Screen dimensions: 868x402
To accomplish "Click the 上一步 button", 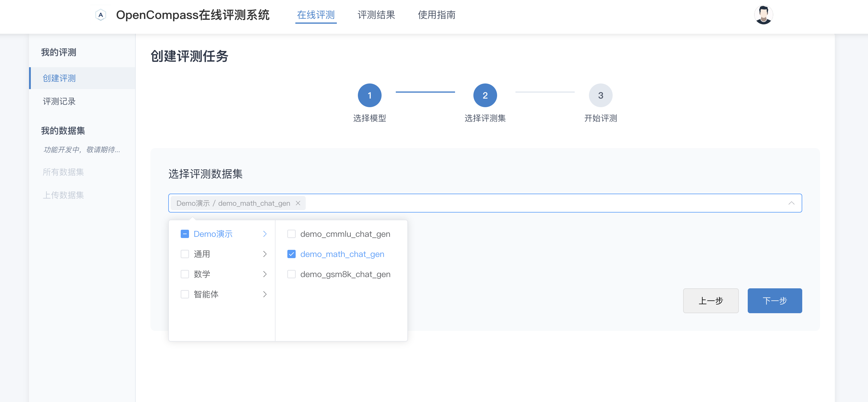I will (711, 300).
